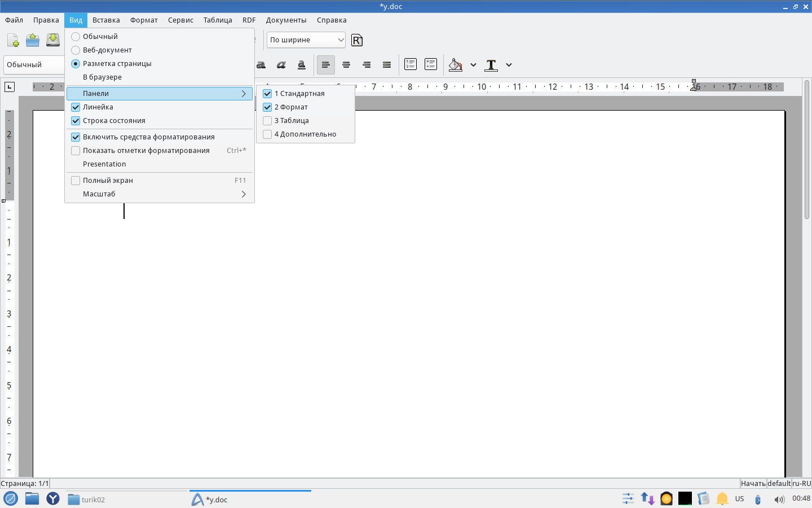Apply italic formatting from the toolbar
This screenshot has height=508, width=812.
(x=281, y=65)
